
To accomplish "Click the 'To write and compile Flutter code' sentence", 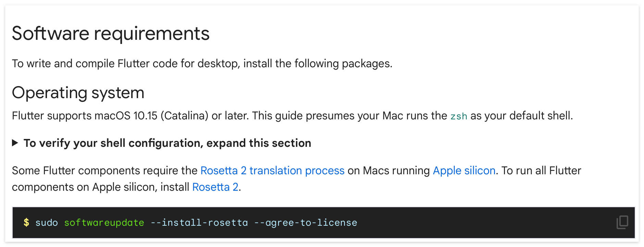I will point(202,63).
